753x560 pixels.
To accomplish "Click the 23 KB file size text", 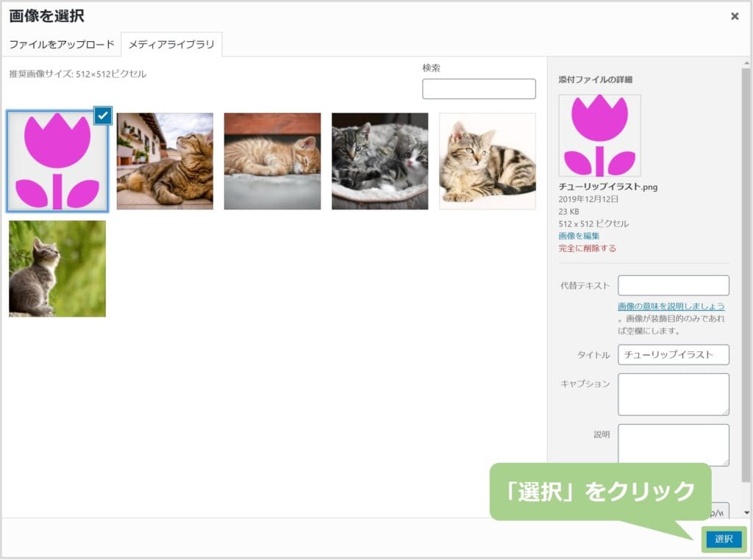I will (x=568, y=212).
